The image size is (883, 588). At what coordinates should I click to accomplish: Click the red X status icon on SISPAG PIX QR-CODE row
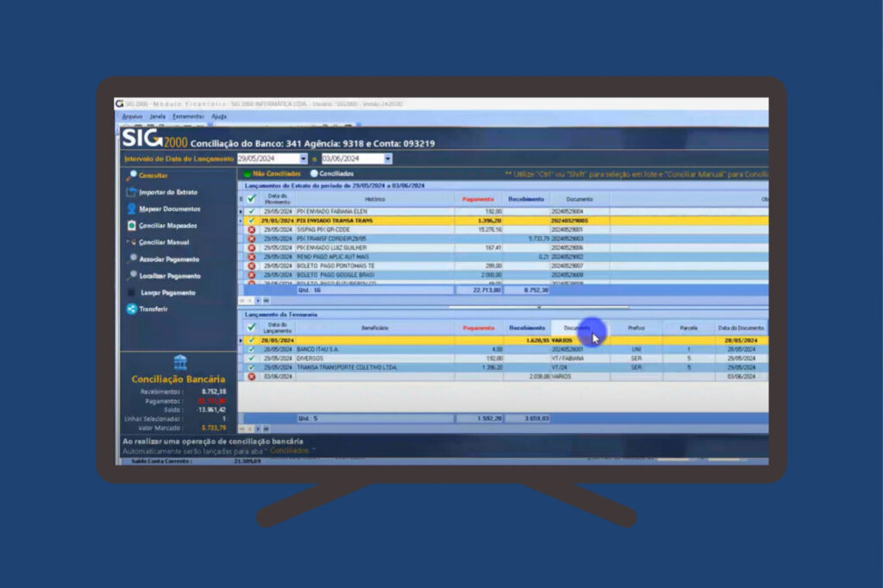click(x=252, y=230)
